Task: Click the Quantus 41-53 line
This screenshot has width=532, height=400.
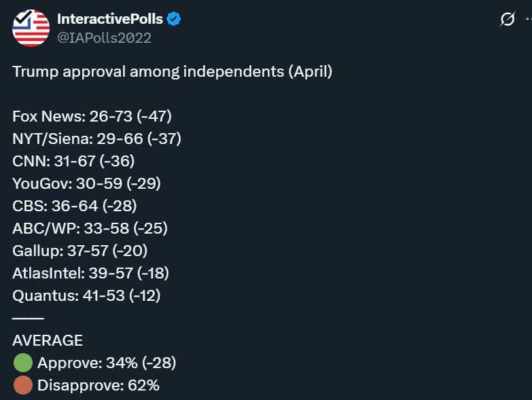Action: 86,295
